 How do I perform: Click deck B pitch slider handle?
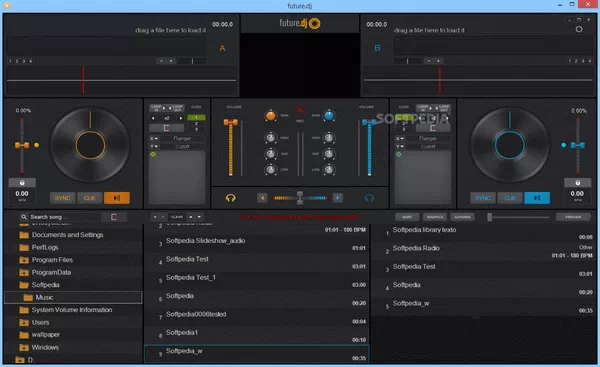[x=578, y=145]
